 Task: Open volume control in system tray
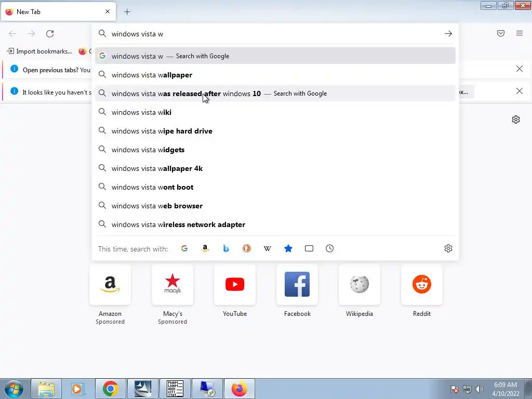pyautogui.click(x=480, y=389)
